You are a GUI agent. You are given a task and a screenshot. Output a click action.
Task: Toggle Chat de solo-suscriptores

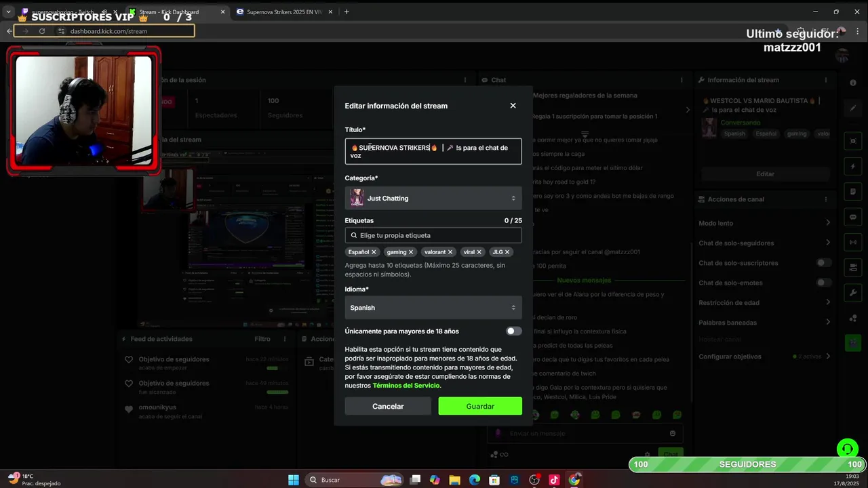[x=824, y=263]
